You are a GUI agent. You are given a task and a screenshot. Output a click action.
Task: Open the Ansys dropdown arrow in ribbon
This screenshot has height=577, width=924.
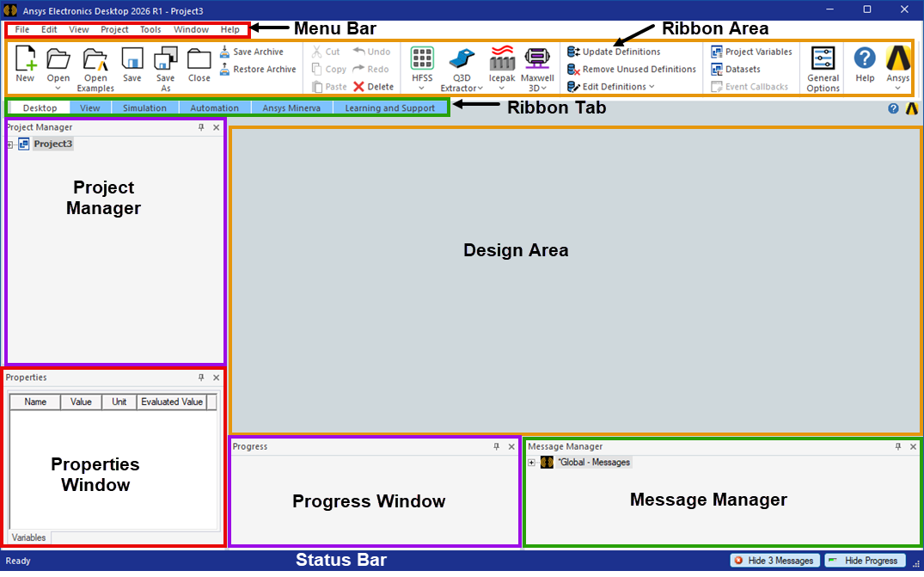[x=897, y=89]
